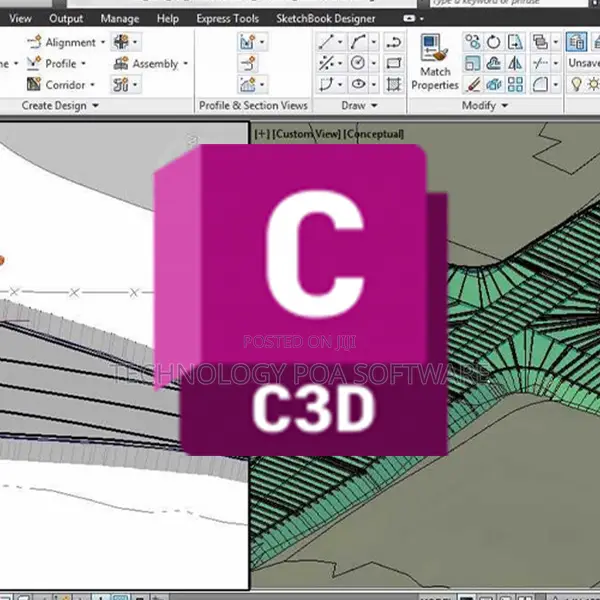Expand the Profile dropdown arrow
Viewport: 600px width, 600px height.
click(x=83, y=64)
